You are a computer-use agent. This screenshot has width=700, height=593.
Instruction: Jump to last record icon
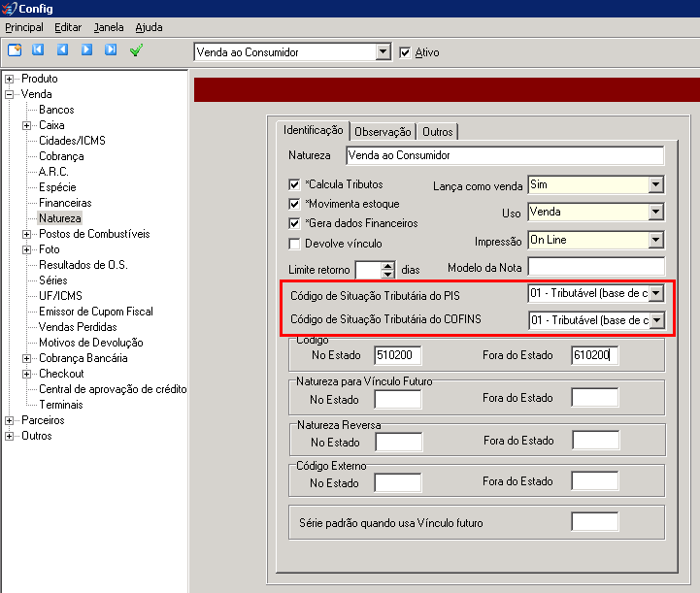[x=111, y=49]
